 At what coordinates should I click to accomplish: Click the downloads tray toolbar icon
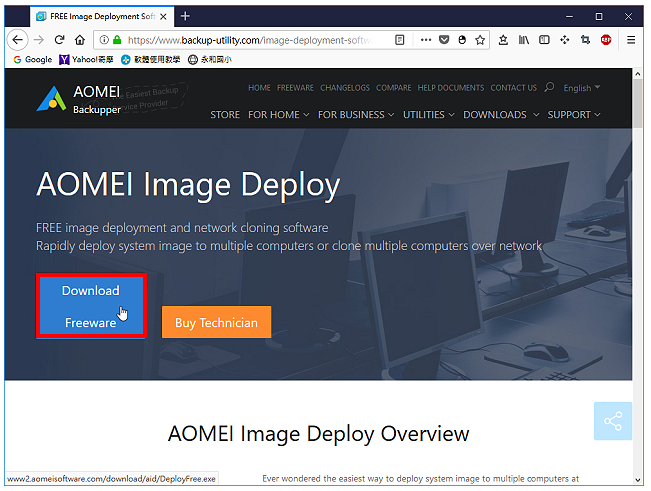pos(503,40)
